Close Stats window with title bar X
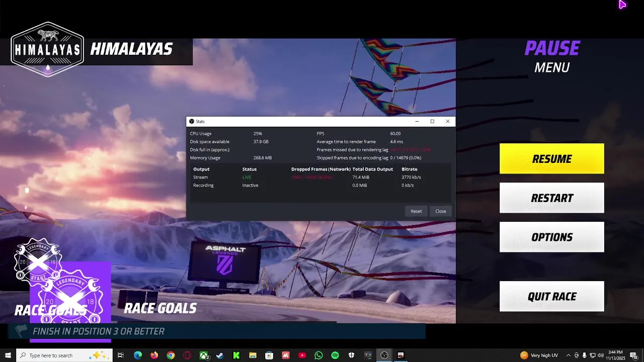Viewport: 644px width, 362px height. pos(448,121)
